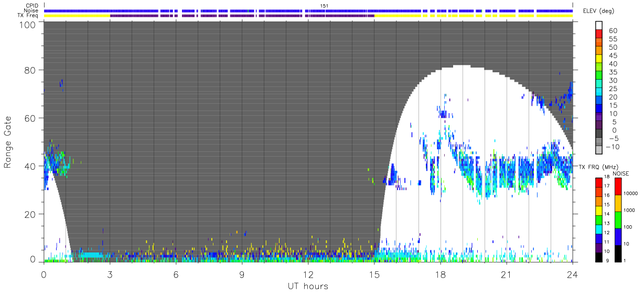Click the 60 tick on Range Gate axis
644x297 pixels.
30,118
